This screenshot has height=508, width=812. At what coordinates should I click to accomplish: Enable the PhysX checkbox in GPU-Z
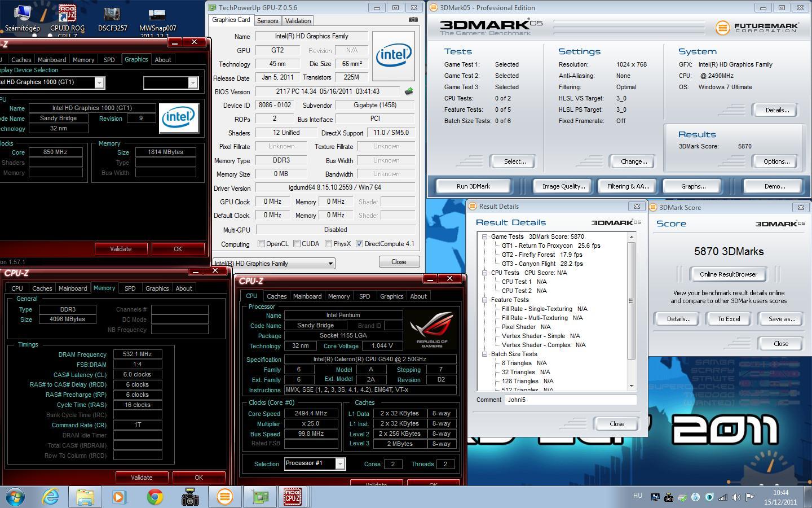click(328, 244)
